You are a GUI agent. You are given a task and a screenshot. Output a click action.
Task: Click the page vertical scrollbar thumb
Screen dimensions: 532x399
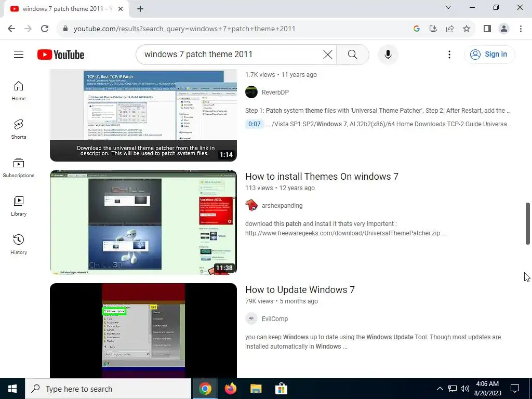click(x=528, y=223)
